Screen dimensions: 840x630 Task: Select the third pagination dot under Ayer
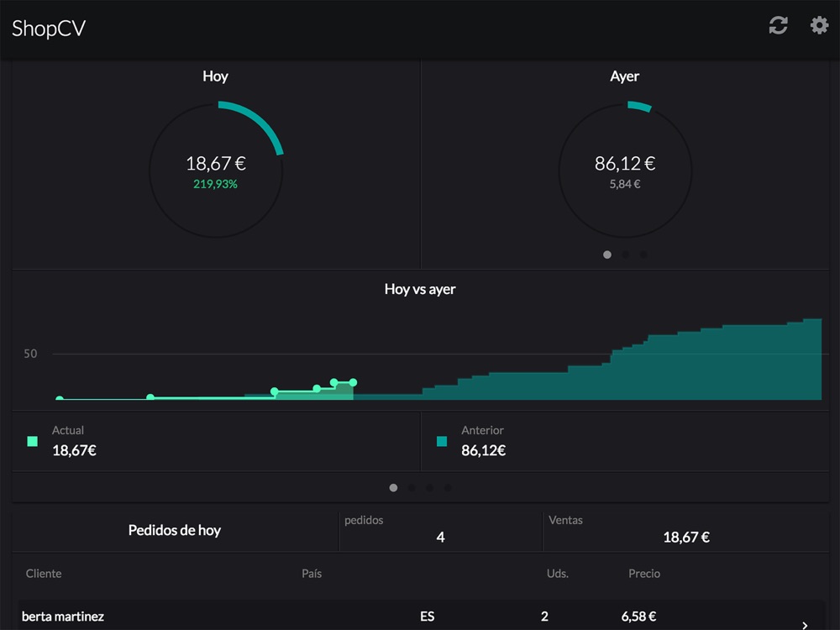643,255
